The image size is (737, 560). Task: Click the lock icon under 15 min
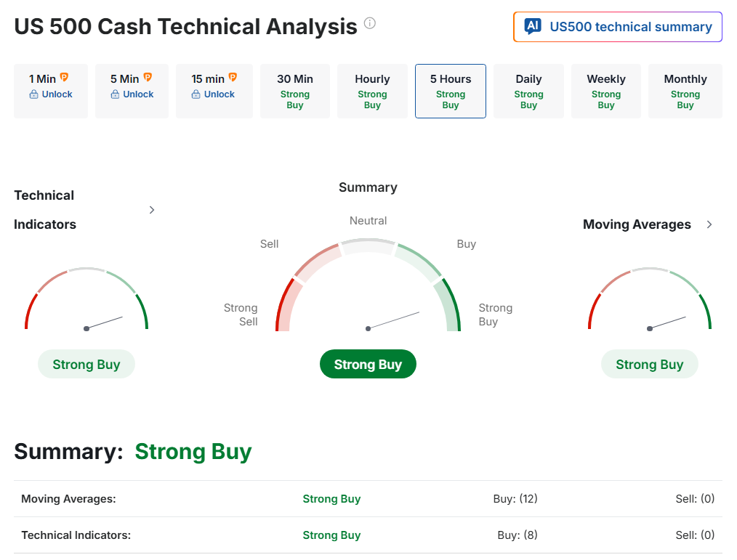click(x=196, y=94)
